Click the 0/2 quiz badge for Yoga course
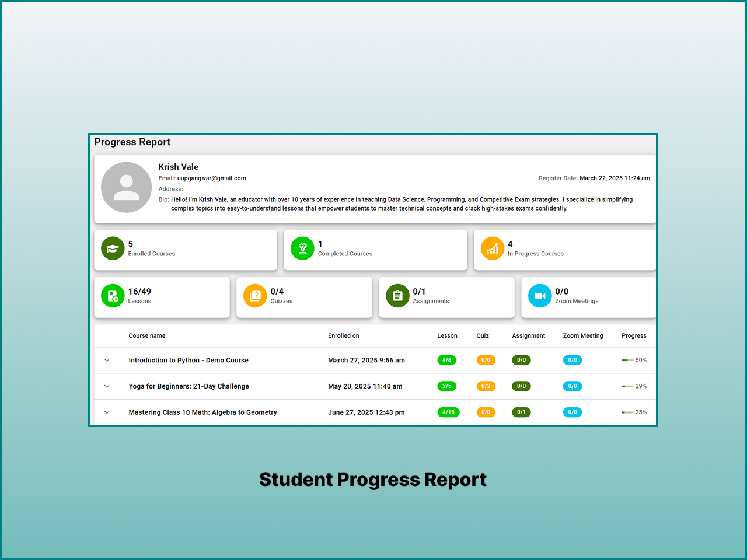The width and height of the screenshot is (747, 560). click(x=486, y=386)
